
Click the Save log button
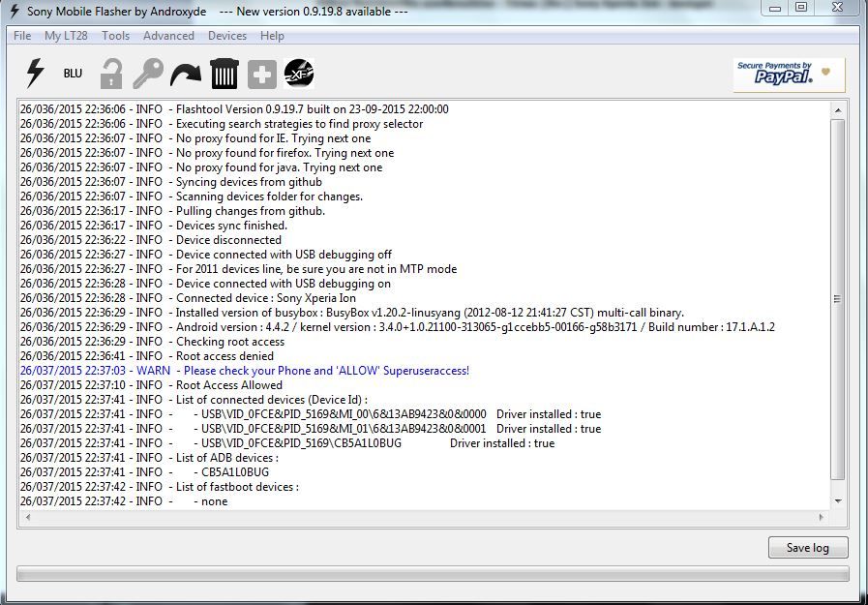point(808,548)
